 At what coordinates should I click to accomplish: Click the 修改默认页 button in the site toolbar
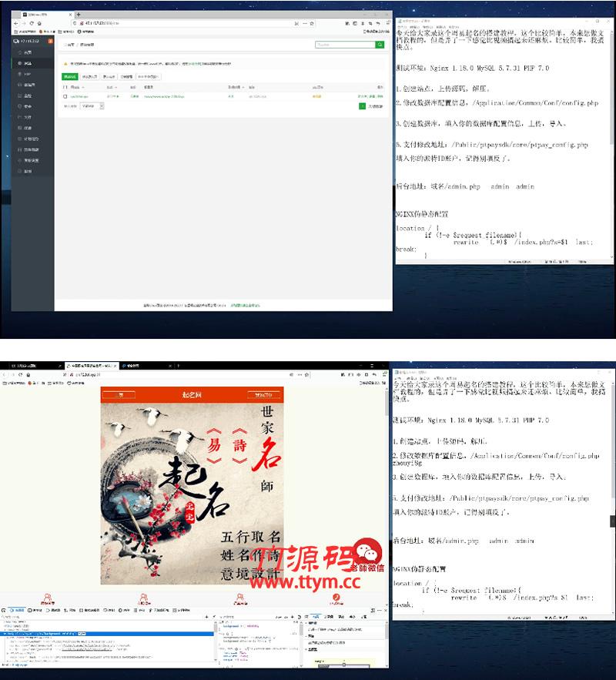90,77
